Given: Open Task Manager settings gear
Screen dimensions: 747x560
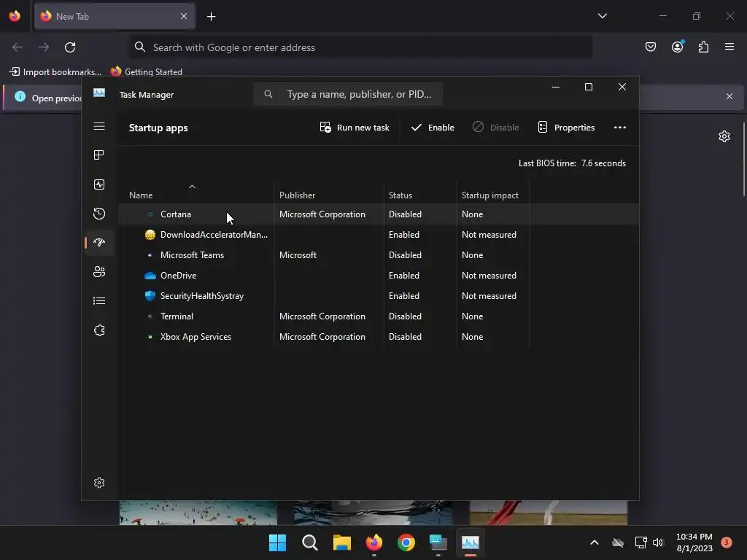Looking at the screenshot, I should click(99, 483).
